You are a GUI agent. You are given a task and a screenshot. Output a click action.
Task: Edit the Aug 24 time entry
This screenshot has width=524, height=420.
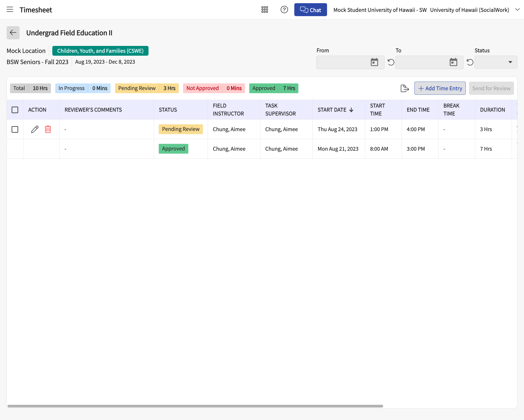click(35, 129)
